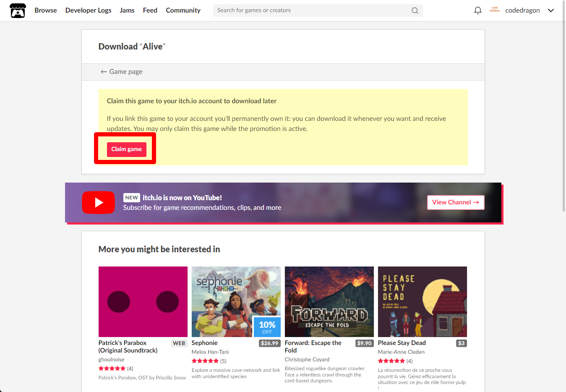Click the $9.90 price tag
Viewport: 566px width, 392px height.
(364, 343)
